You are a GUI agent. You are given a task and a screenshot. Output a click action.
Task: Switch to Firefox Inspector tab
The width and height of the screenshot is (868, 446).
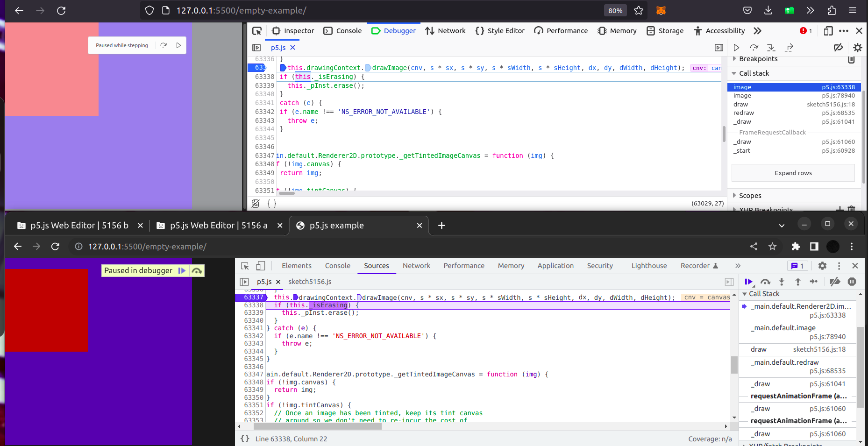tap(293, 31)
